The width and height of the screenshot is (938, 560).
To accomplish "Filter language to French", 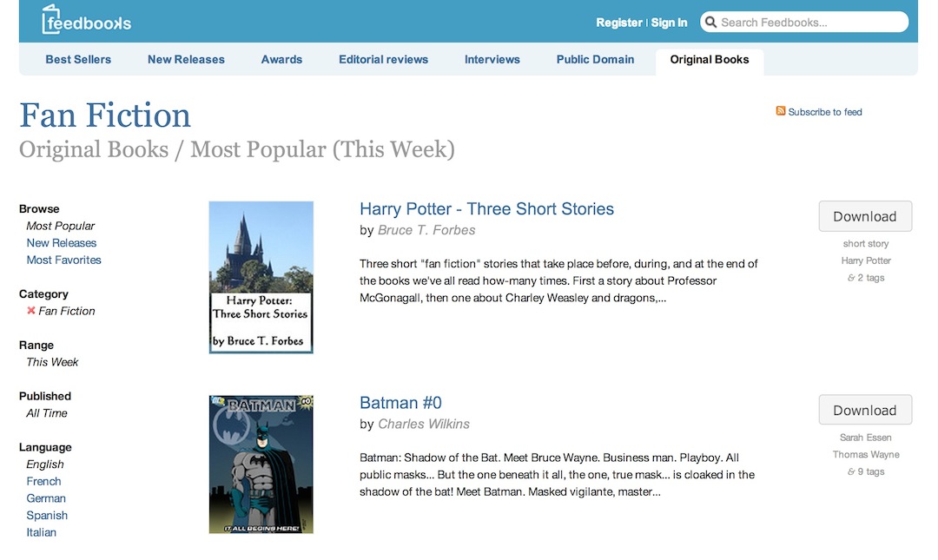I will (x=43, y=481).
